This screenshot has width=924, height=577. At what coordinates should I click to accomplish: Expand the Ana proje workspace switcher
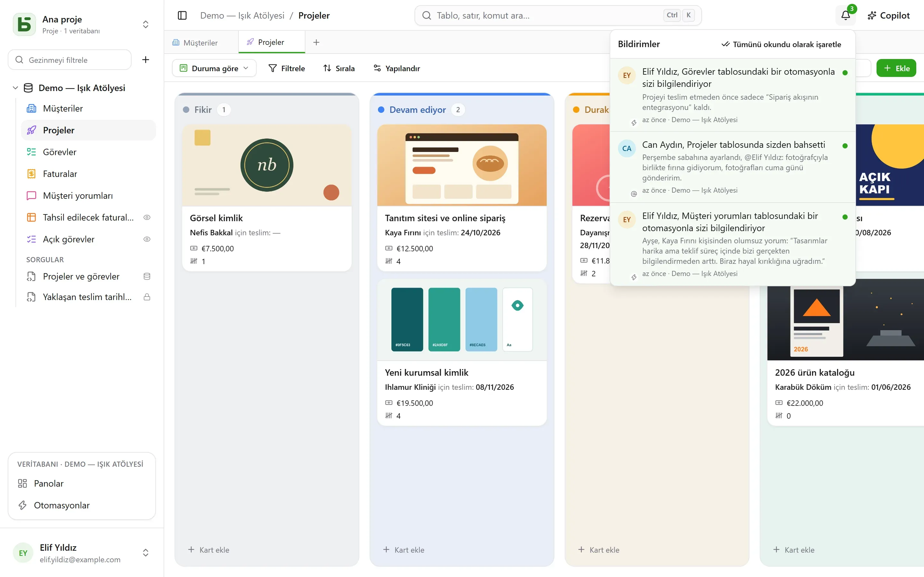(145, 24)
